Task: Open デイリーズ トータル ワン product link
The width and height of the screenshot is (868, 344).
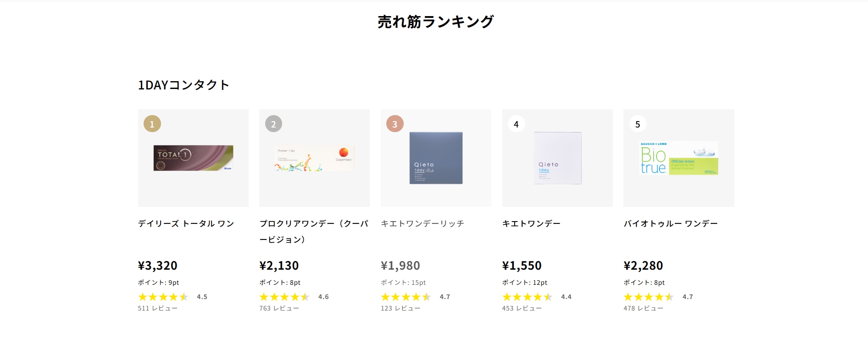Action: click(x=186, y=224)
